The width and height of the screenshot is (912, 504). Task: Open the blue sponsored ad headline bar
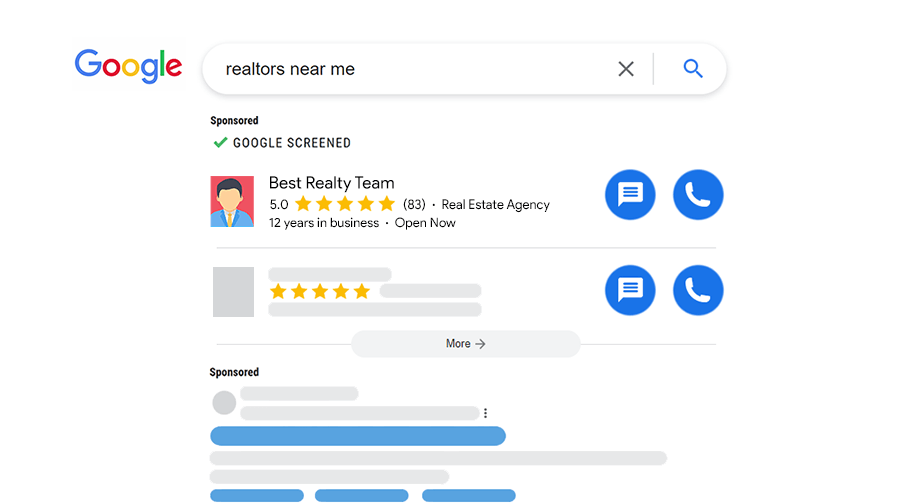click(x=358, y=436)
